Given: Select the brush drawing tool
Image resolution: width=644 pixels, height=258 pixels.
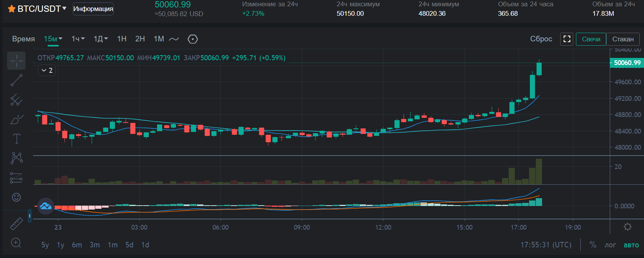Looking at the screenshot, I should point(17,119).
